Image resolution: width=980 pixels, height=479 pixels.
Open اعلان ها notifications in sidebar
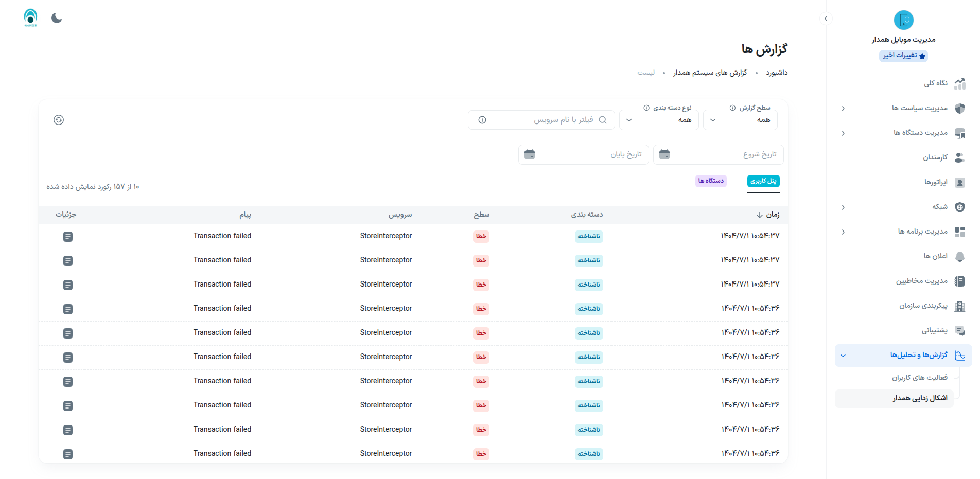tap(935, 256)
